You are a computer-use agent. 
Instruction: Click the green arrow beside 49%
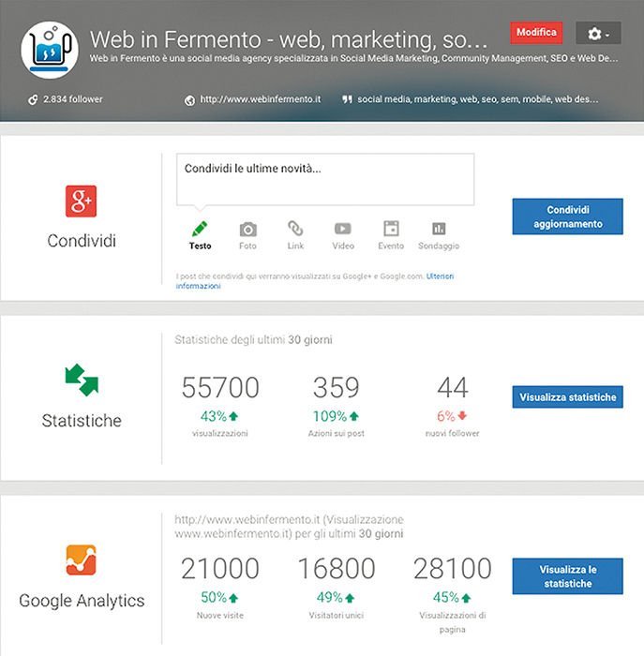[350, 598]
